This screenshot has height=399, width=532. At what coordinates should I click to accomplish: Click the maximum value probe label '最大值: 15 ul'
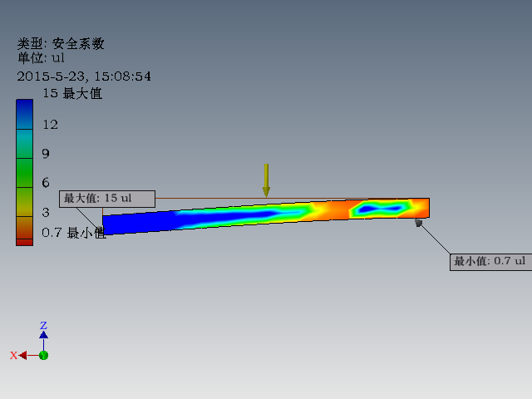(107, 199)
